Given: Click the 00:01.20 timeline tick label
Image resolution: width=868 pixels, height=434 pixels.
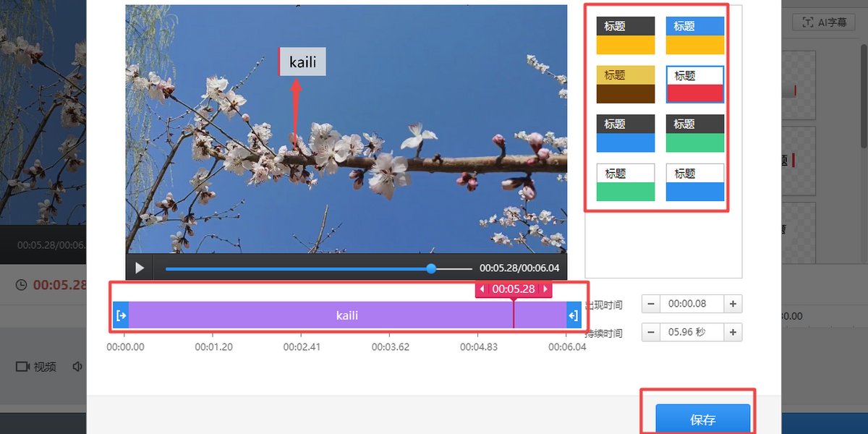Looking at the screenshot, I should click(213, 347).
